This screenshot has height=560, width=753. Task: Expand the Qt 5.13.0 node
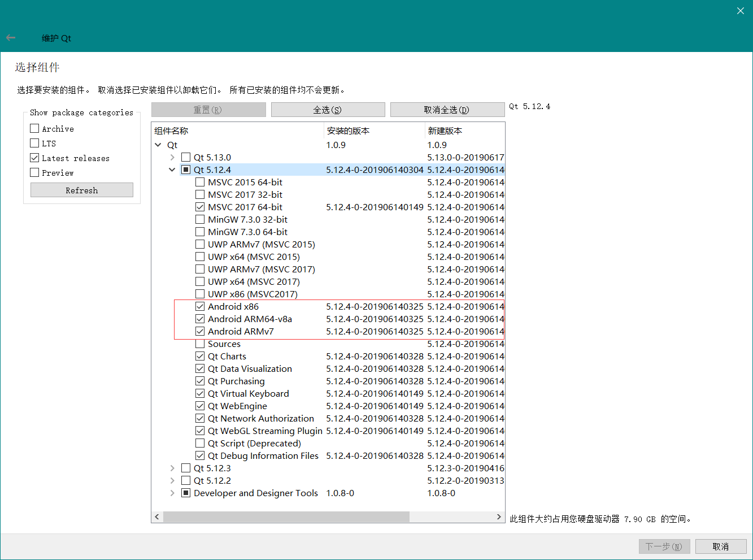click(172, 157)
